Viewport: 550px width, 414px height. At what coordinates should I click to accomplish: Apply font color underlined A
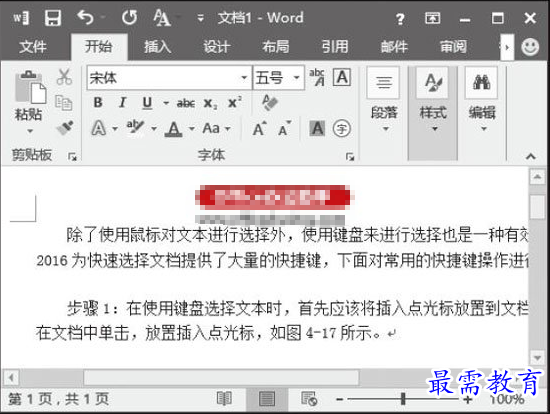[173, 129]
